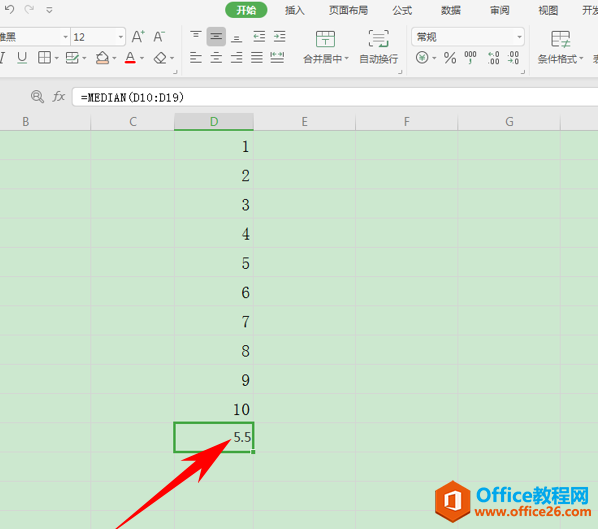Increase decimal places icon

click(494, 58)
